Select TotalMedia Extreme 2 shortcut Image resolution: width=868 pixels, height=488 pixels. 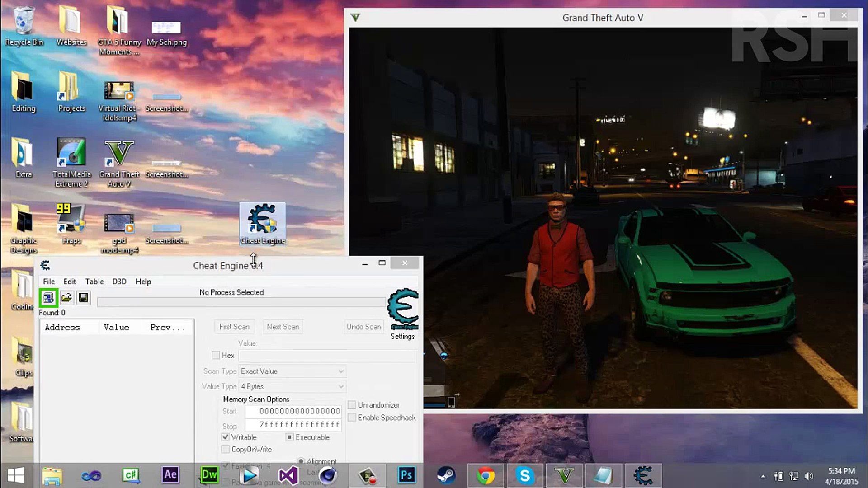(71, 163)
